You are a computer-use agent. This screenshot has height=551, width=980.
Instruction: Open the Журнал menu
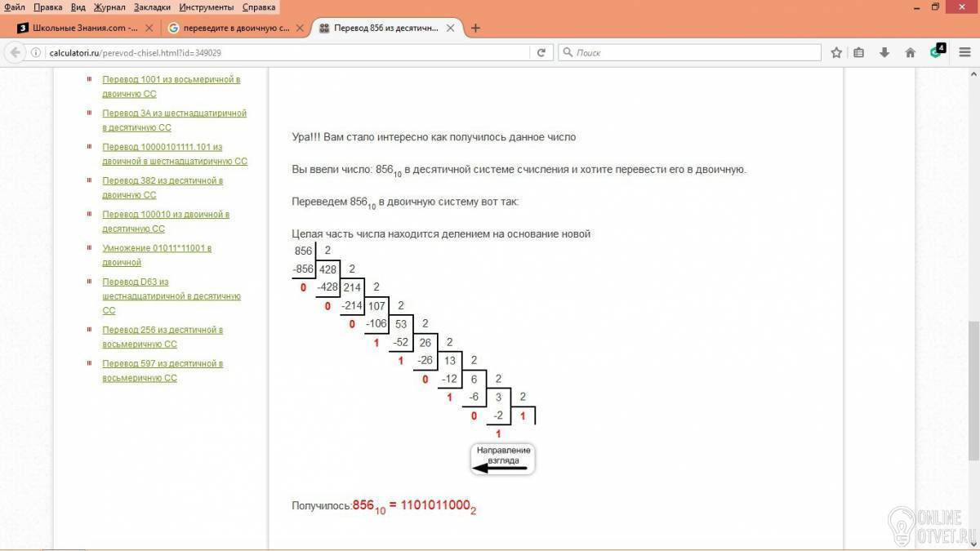pyautogui.click(x=109, y=7)
